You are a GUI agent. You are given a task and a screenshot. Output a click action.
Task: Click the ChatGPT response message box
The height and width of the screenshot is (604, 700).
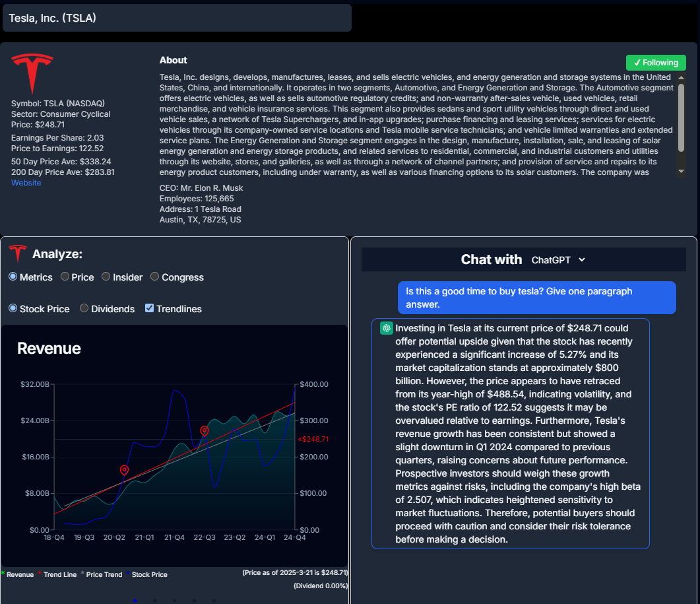tap(510, 433)
